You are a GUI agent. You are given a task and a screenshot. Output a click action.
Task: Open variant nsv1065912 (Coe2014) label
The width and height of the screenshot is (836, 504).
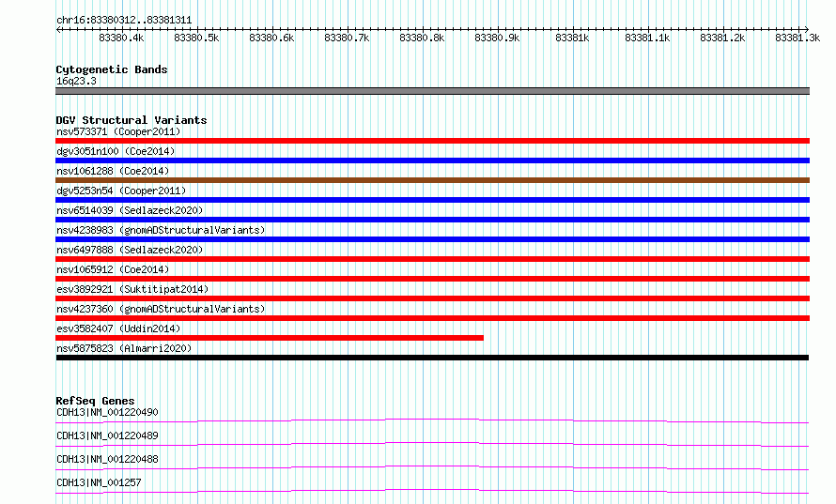click(x=113, y=269)
